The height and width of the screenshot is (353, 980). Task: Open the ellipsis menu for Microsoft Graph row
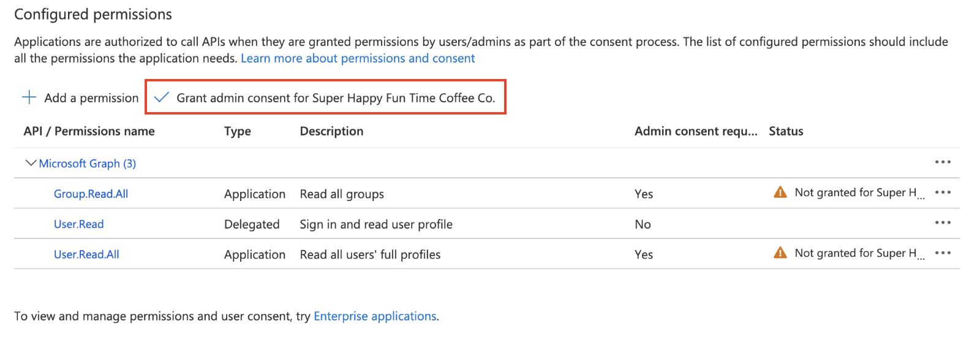[x=943, y=162]
